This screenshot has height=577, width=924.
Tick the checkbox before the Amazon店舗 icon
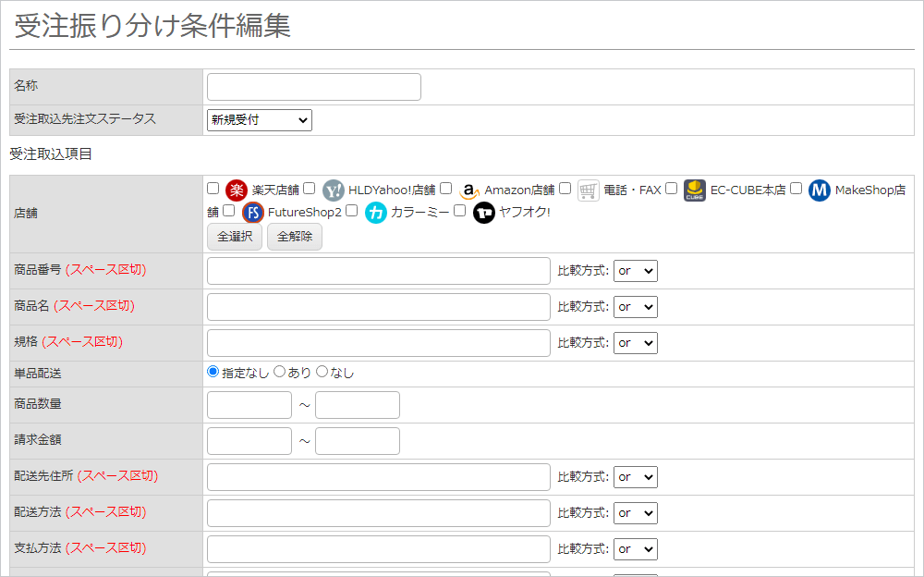coord(446,189)
